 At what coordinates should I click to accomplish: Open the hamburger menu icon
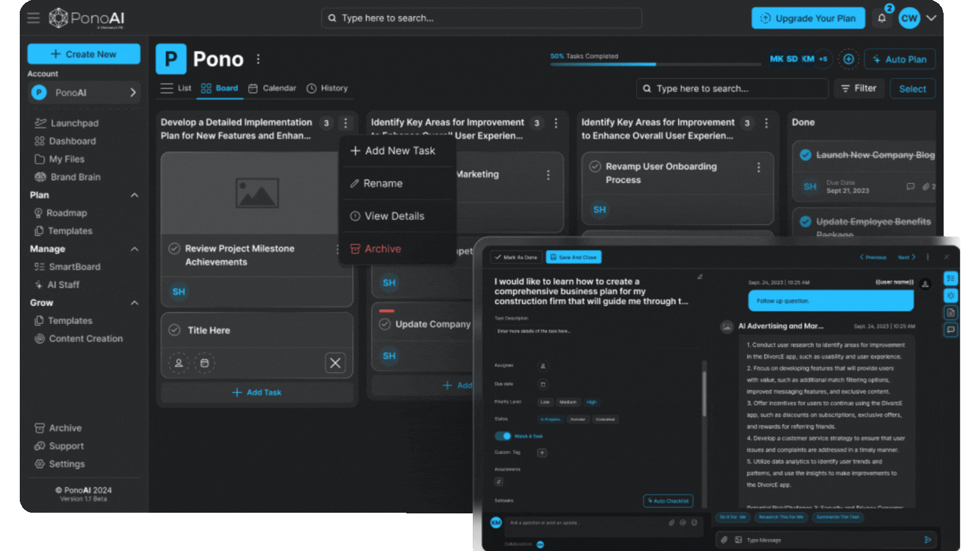coord(33,18)
